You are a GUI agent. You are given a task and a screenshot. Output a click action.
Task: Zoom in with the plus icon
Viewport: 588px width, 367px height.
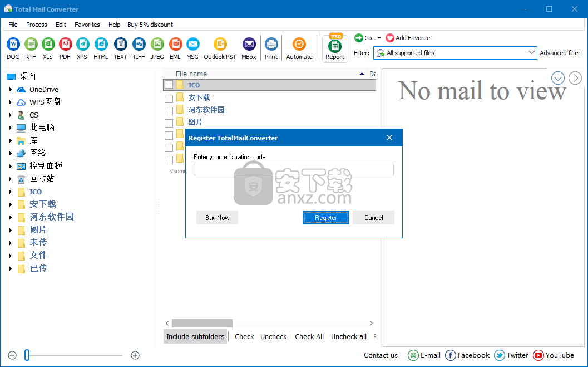pos(135,355)
